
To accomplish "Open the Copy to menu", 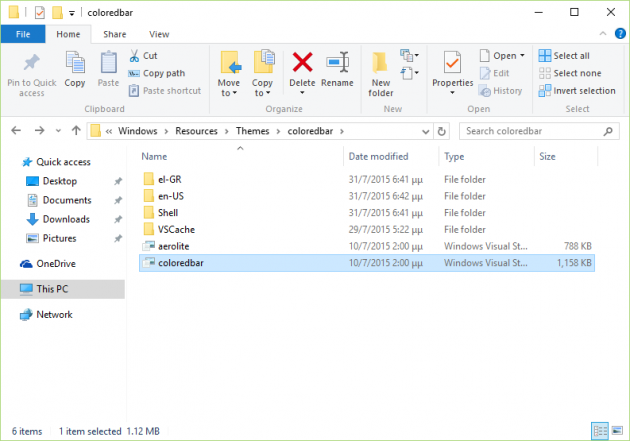I will click(x=262, y=74).
